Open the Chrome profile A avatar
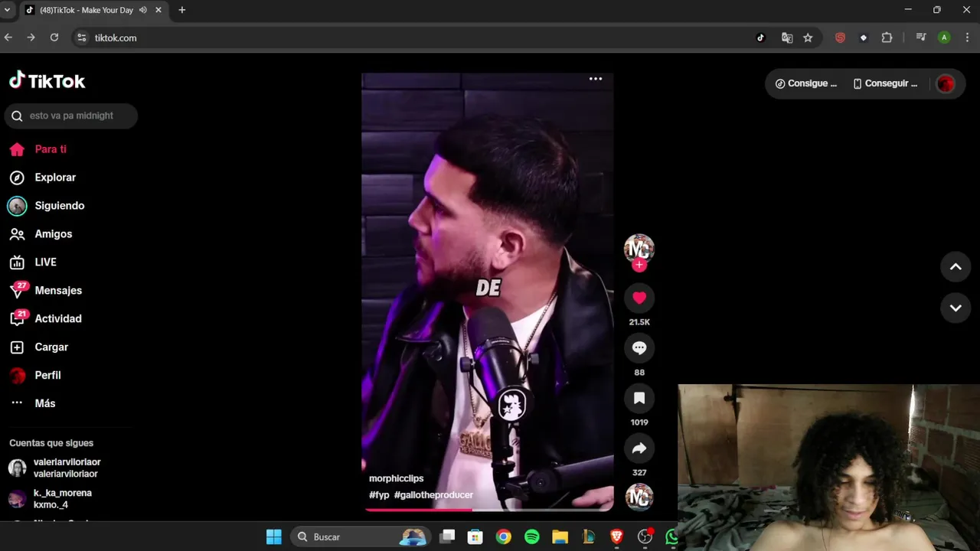 click(x=944, y=37)
